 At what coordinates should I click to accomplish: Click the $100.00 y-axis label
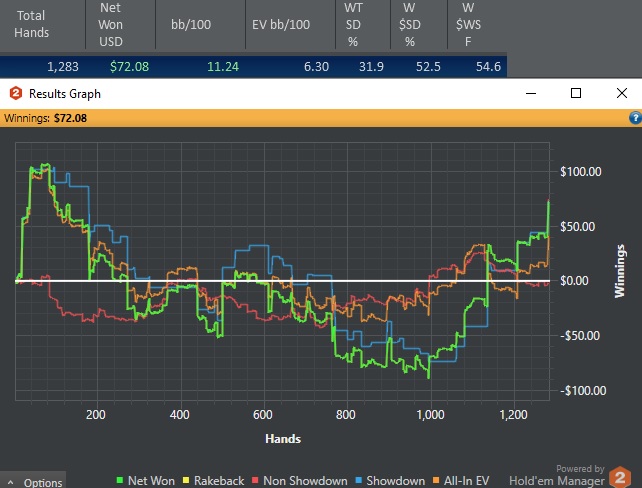click(581, 172)
